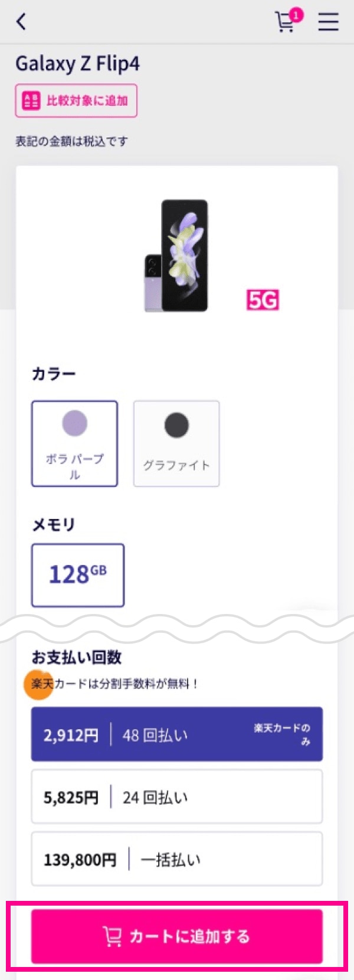This screenshot has height=980, width=354.
Task: Click the purple color swatch circle
Action: tap(74, 423)
